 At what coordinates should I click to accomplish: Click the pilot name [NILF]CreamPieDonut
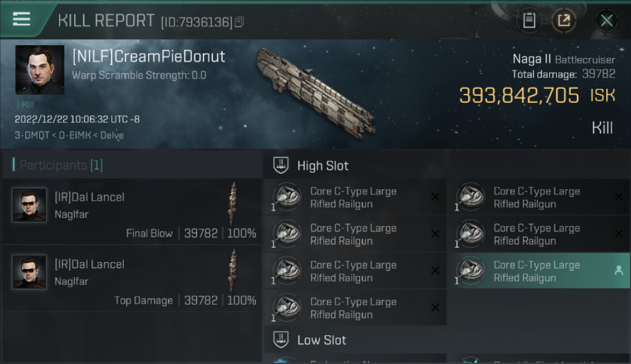tap(149, 56)
